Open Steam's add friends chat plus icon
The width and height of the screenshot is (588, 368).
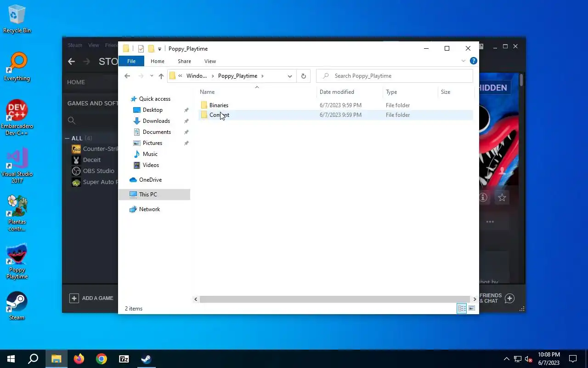509,298
